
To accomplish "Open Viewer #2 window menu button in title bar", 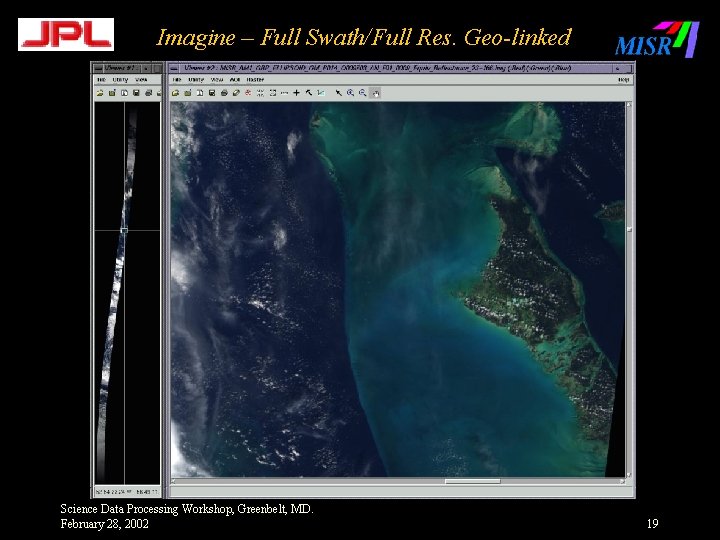I will (x=174, y=69).
